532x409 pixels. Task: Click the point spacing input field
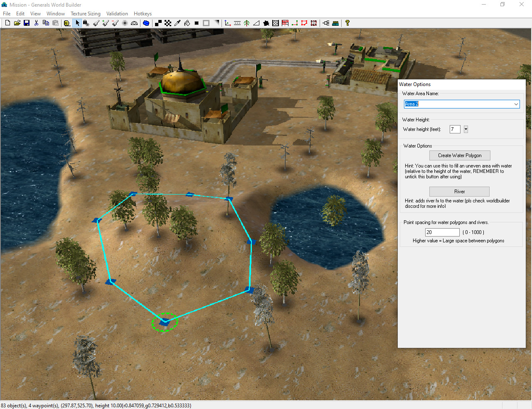[x=442, y=232]
